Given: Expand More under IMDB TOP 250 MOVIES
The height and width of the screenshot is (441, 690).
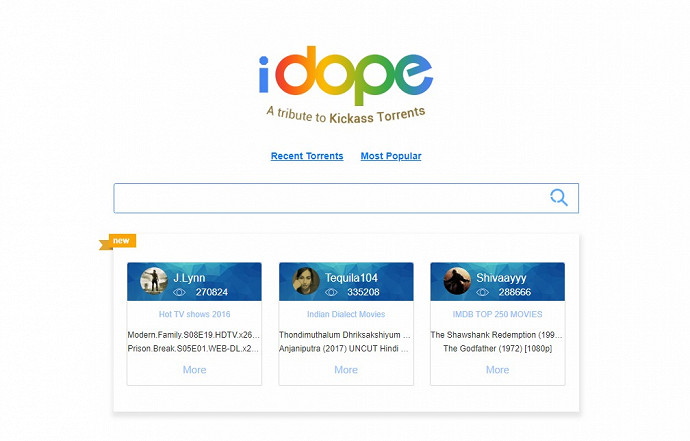Looking at the screenshot, I should (x=497, y=370).
